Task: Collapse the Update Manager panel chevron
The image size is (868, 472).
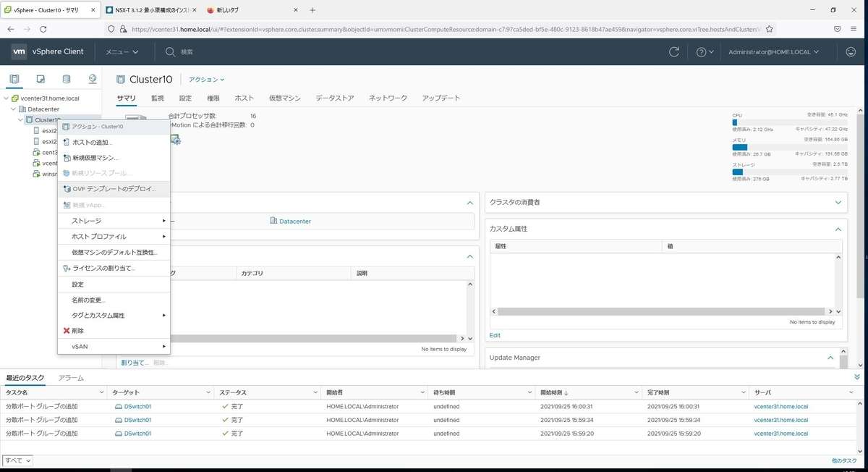Action: 831,358
